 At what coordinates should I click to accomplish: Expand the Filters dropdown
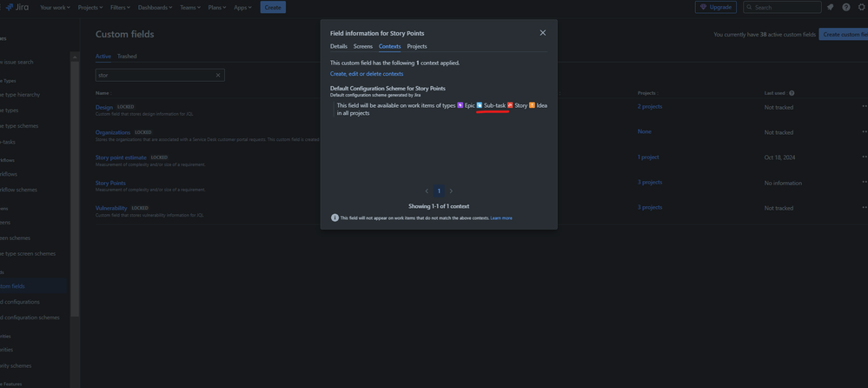tap(120, 7)
